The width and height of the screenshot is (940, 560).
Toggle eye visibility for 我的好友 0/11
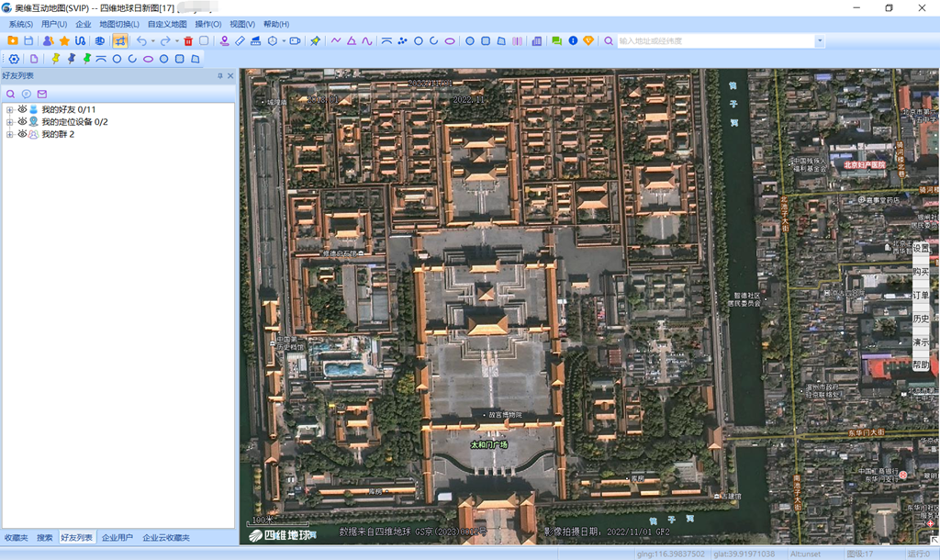coord(22,109)
